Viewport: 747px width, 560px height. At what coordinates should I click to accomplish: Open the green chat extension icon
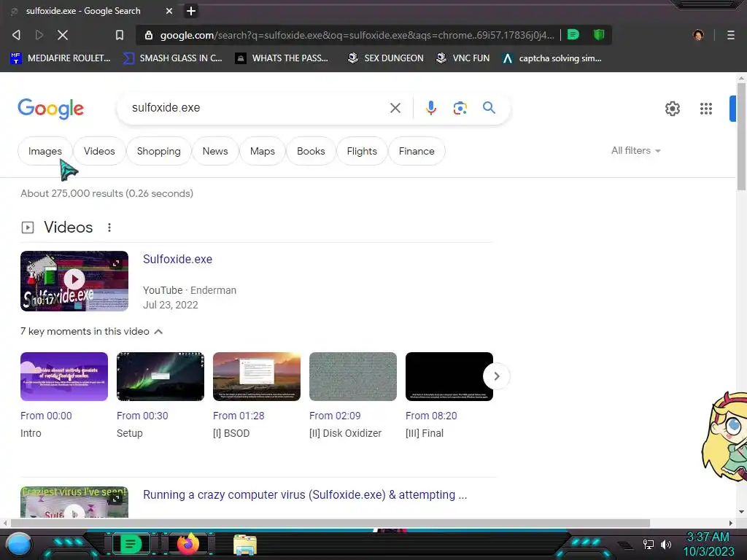[573, 34]
